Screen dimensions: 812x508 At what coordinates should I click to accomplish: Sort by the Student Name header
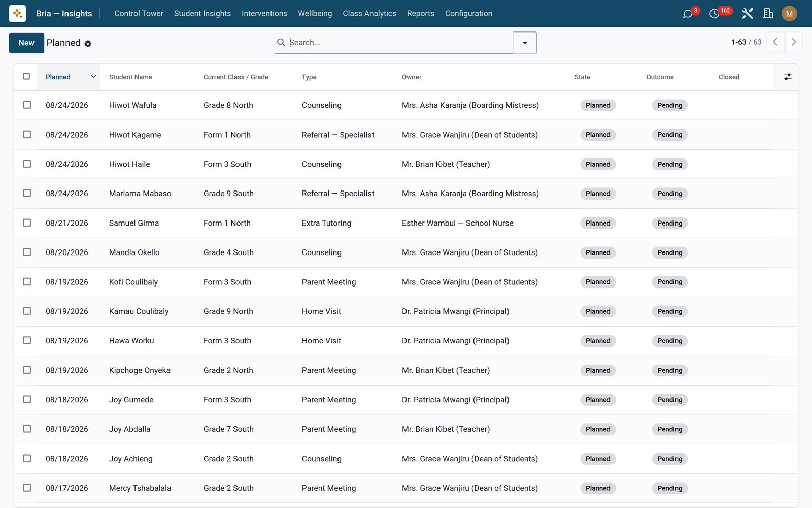pos(130,77)
